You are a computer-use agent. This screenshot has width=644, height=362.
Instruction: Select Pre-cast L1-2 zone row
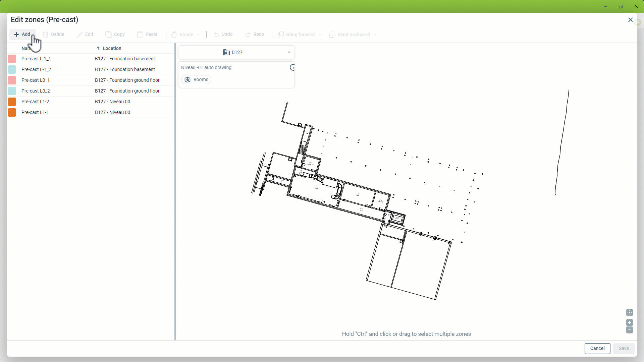tap(35, 102)
